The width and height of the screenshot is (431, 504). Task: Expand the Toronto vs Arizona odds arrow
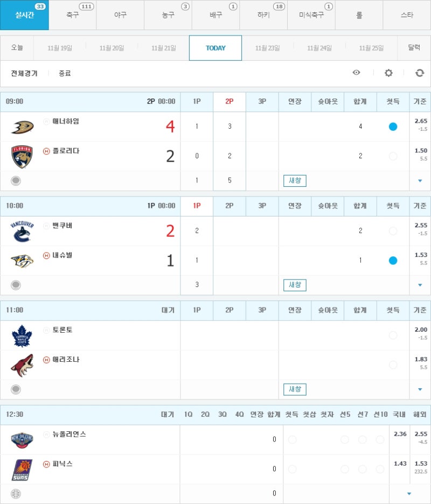point(420,389)
